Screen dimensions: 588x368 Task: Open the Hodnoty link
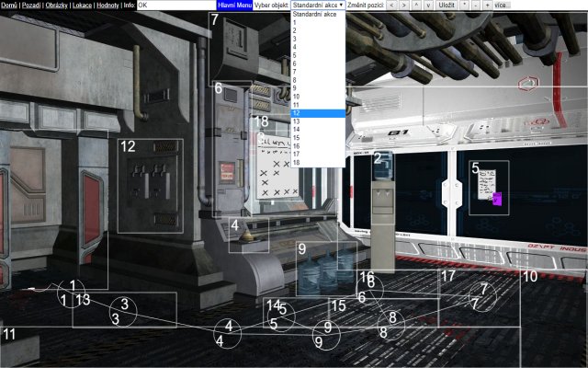click(107, 6)
